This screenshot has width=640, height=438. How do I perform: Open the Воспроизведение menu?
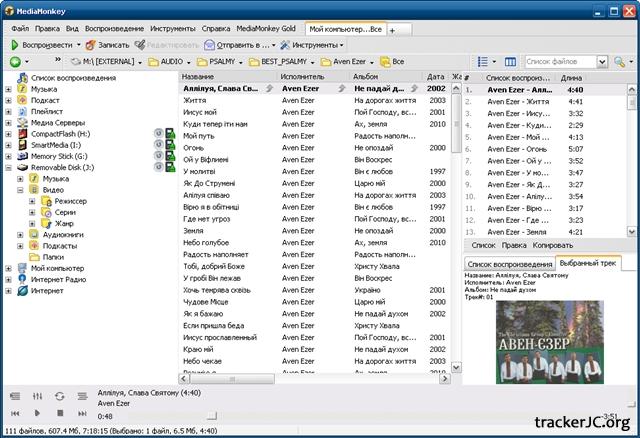pyautogui.click(x=112, y=29)
